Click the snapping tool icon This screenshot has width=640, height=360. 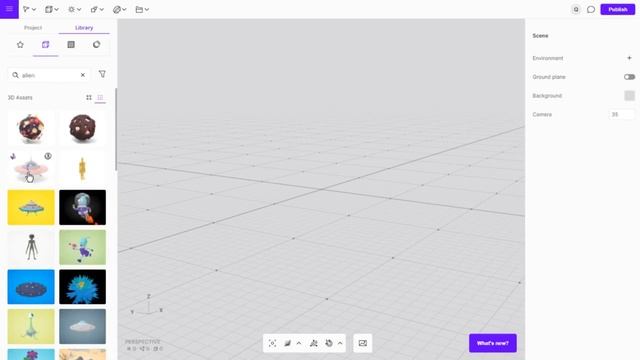click(314, 343)
